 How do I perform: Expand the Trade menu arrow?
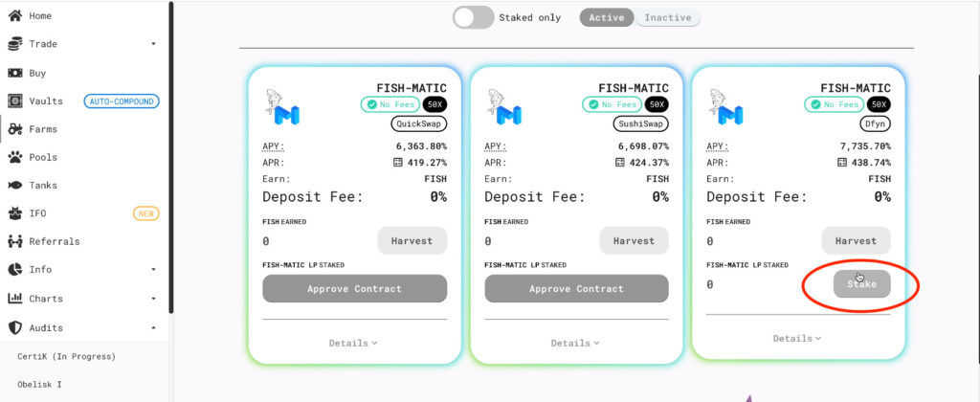[154, 44]
